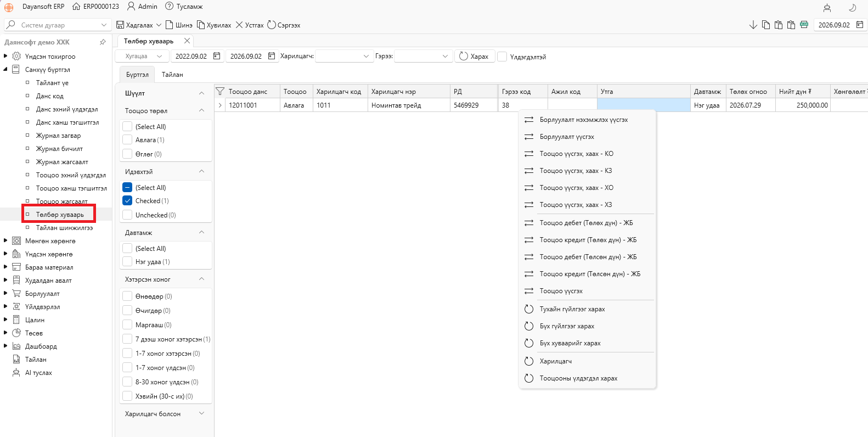Choose Борлуулалт үүсгэх menu entry
868x437 pixels.
click(587, 137)
